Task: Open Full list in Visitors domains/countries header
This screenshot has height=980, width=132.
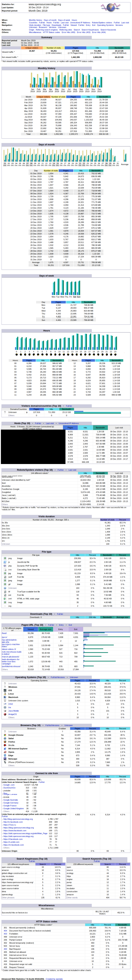Action: (x=69, y=406)
